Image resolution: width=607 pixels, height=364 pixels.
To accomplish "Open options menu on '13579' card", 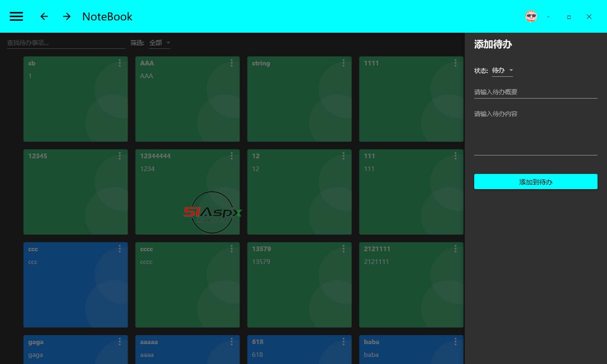I will (343, 249).
